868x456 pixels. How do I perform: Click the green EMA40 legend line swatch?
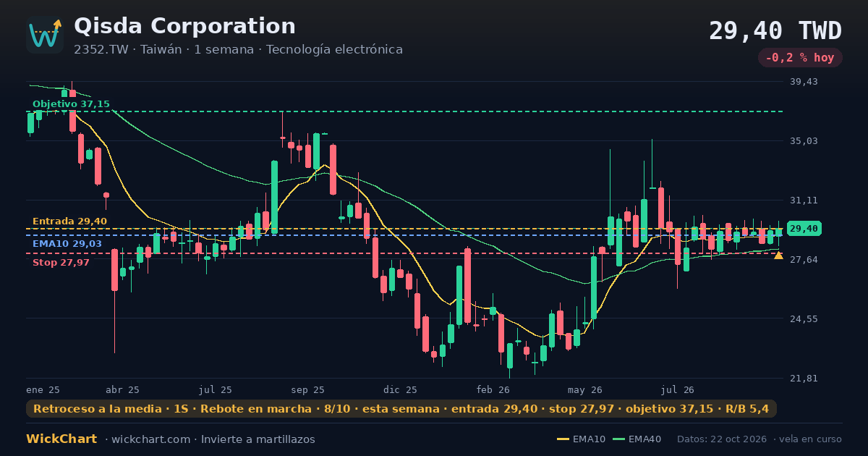(x=619, y=439)
